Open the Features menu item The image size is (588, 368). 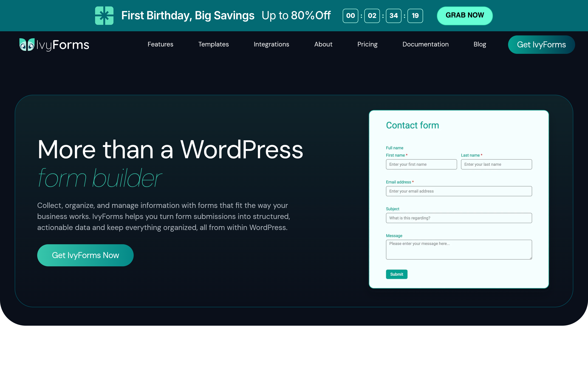tap(160, 44)
